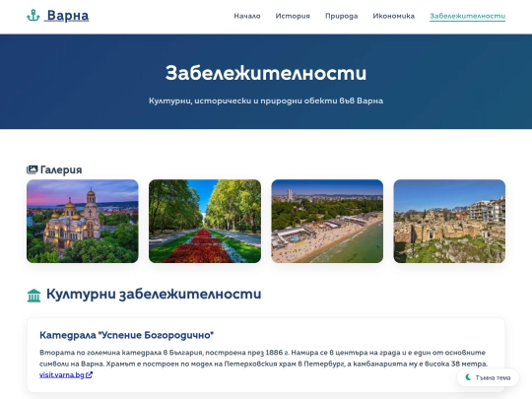Open the aerial beach photo

click(x=327, y=221)
